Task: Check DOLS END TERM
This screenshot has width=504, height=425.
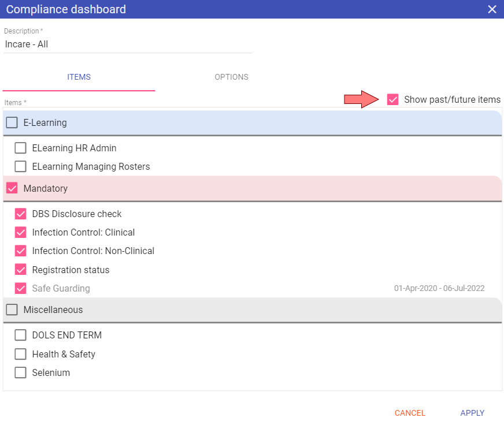Action: click(21, 335)
